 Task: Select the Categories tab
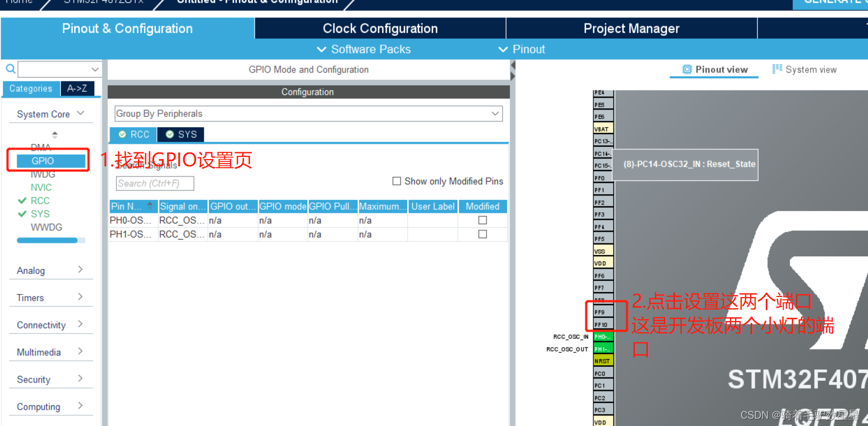click(x=31, y=89)
